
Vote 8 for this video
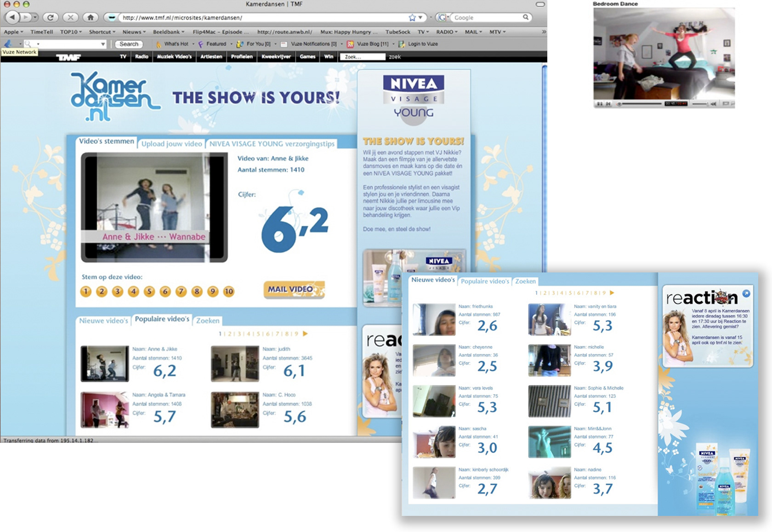tap(197, 291)
